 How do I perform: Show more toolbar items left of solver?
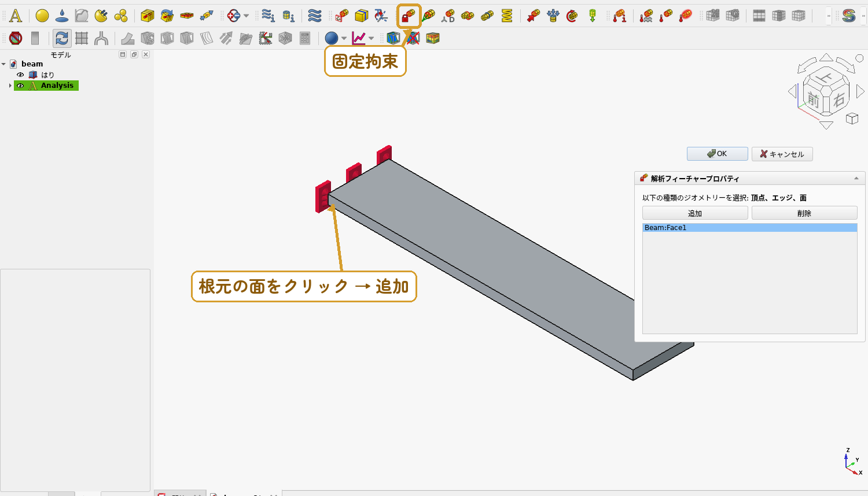click(x=829, y=16)
